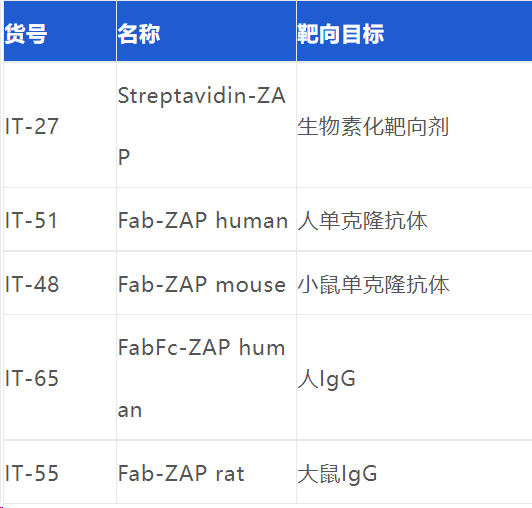Image resolution: width=532 pixels, height=508 pixels.
Task: Click the wrapped text "an" in IT-65 row
Action: (130, 410)
